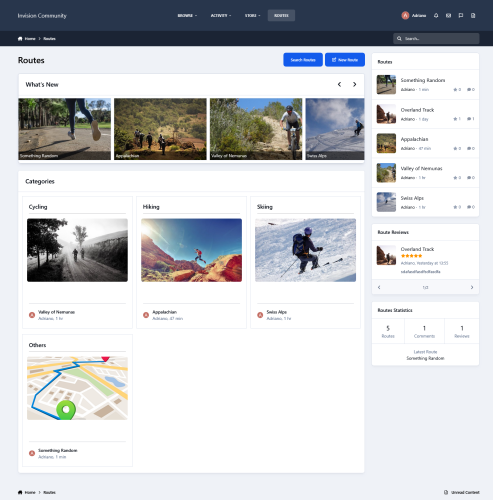
Task: Click the Home icon in top breadcrumb
Action: (20, 39)
